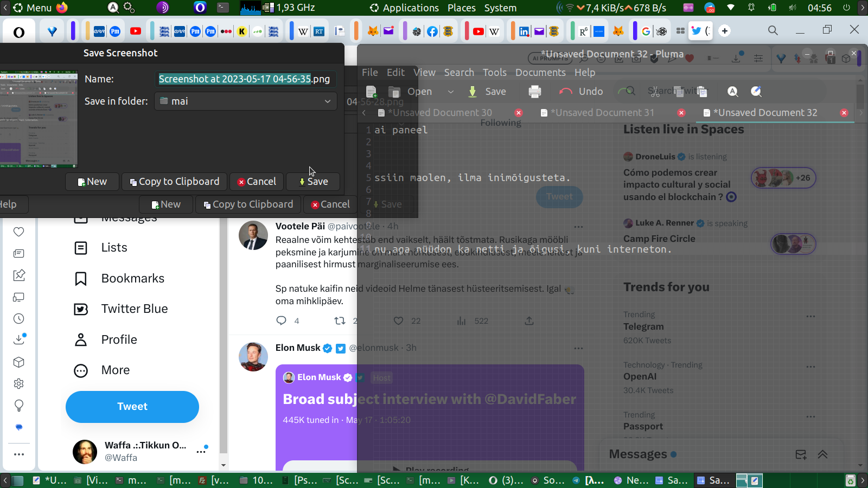Click the clock showing 04:56

(x=820, y=8)
